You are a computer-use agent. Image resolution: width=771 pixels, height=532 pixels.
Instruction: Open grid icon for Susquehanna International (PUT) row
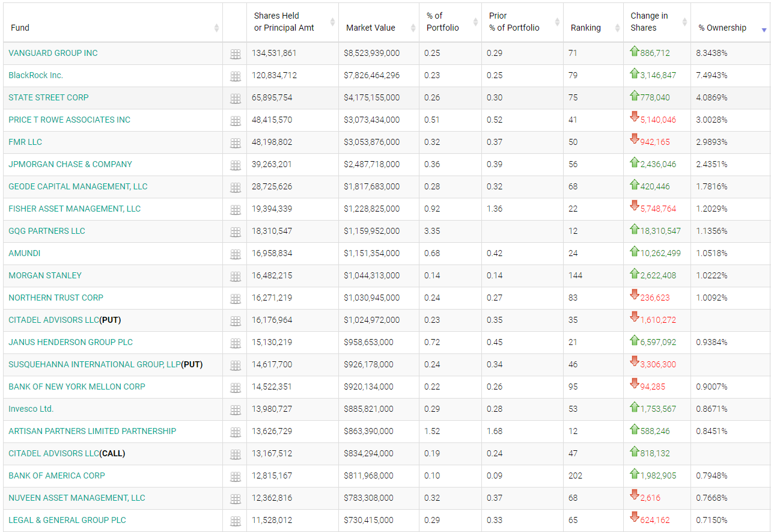tap(235, 365)
